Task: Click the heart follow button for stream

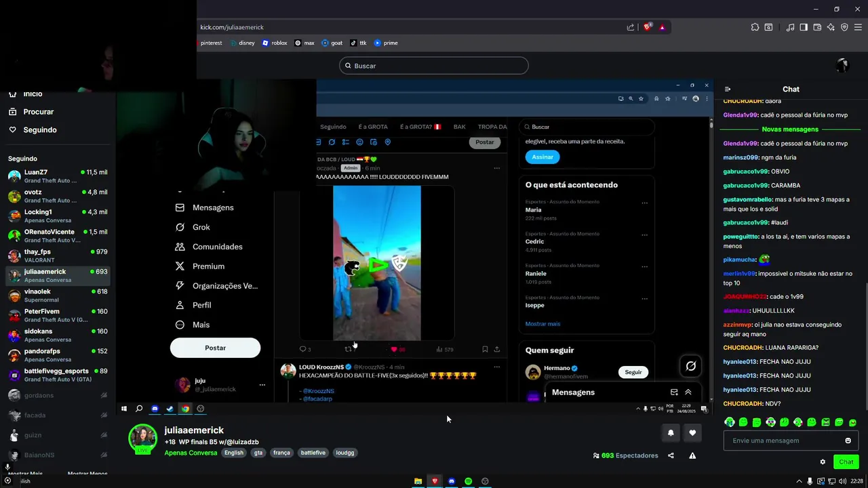Action: point(692,432)
